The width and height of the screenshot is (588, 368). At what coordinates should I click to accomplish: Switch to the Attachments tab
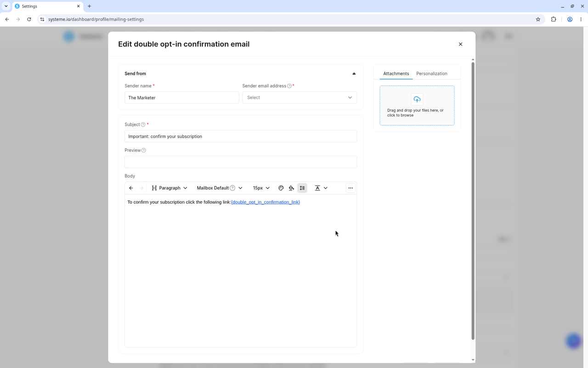point(396,74)
